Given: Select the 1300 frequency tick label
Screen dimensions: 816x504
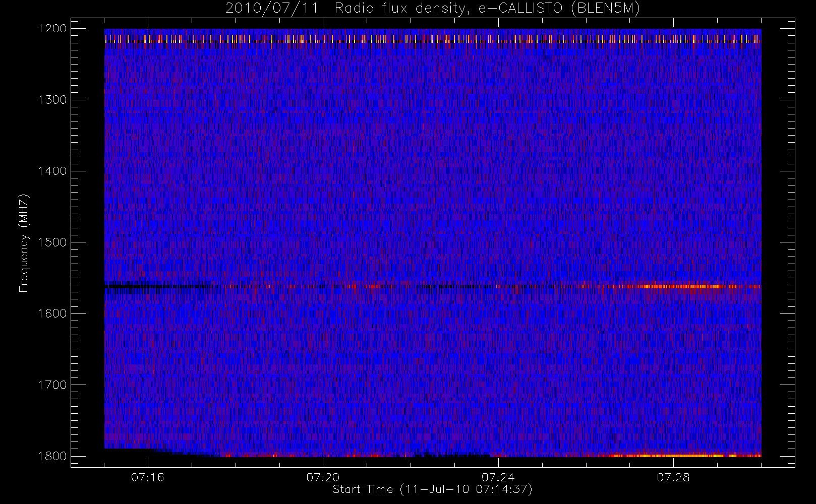Looking at the screenshot, I should point(52,100).
